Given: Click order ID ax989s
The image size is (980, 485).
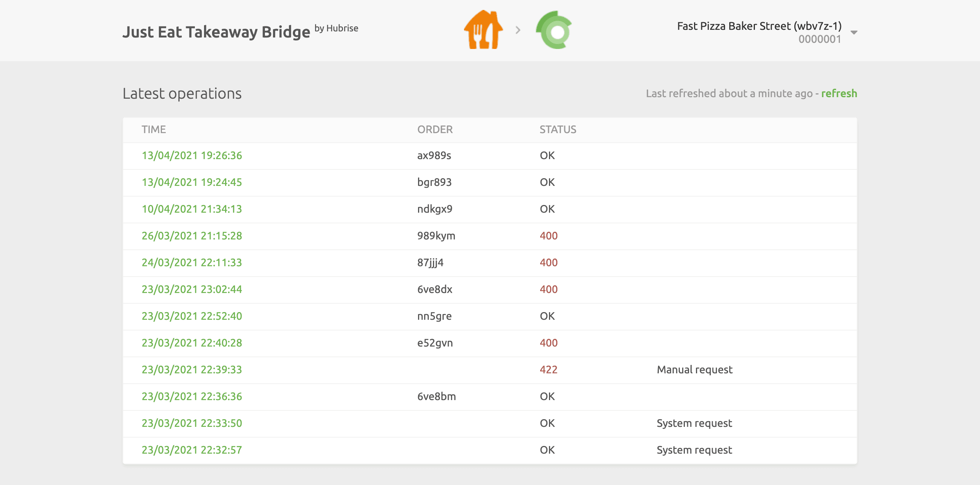Looking at the screenshot, I should tap(434, 155).
